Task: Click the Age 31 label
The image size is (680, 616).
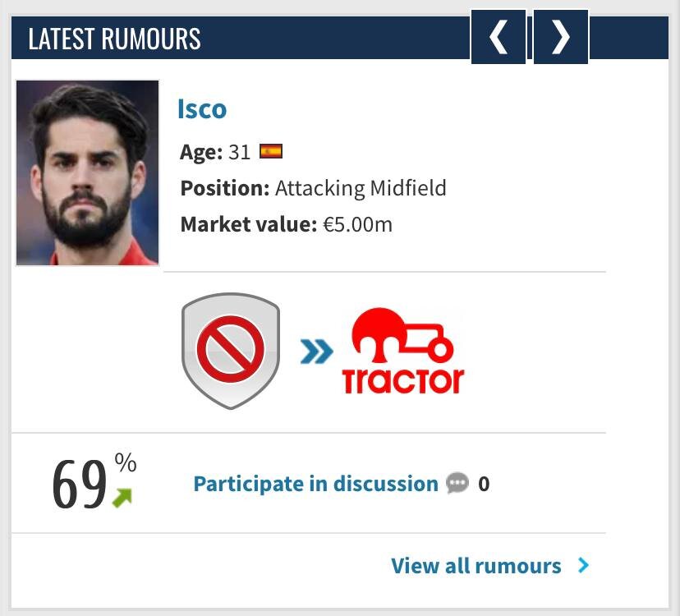Action: (215, 152)
